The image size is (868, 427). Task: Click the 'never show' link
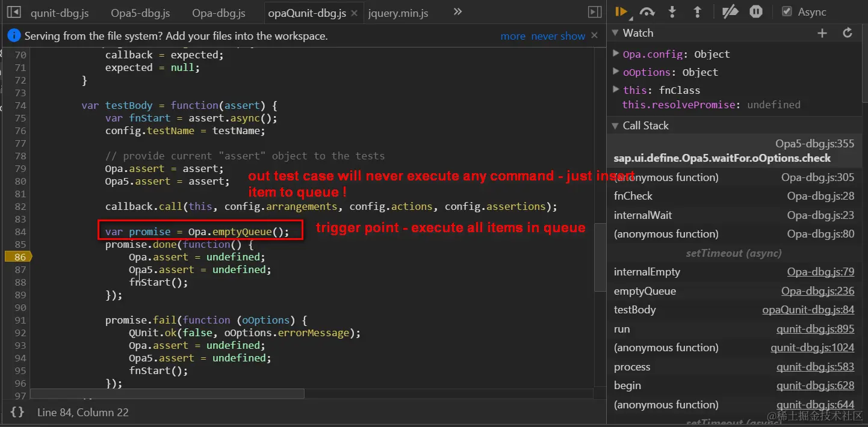[558, 36]
